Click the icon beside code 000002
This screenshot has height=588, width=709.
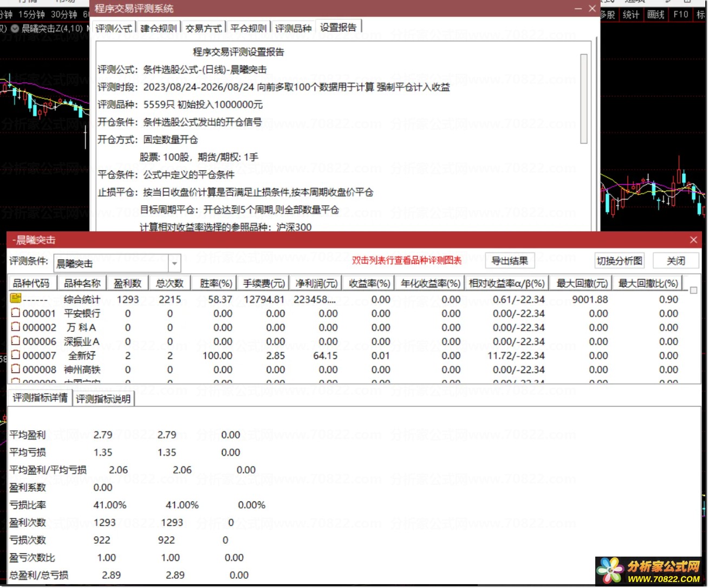click(x=15, y=326)
